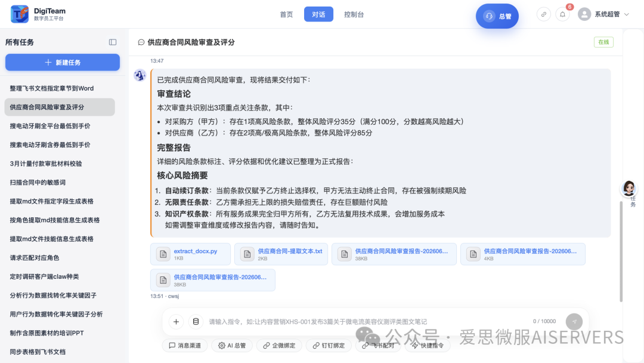644x363 pixels.
Task: Open the floating 任务 assistant avatar
Action: pos(628,188)
